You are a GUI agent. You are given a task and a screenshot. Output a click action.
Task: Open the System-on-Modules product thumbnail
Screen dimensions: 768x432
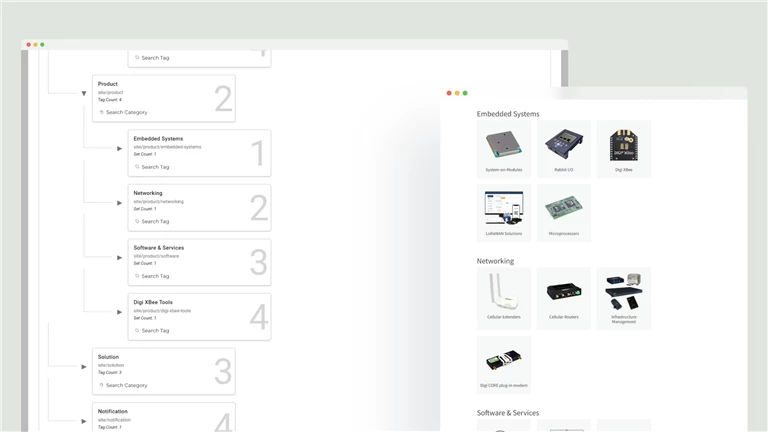[504, 149]
